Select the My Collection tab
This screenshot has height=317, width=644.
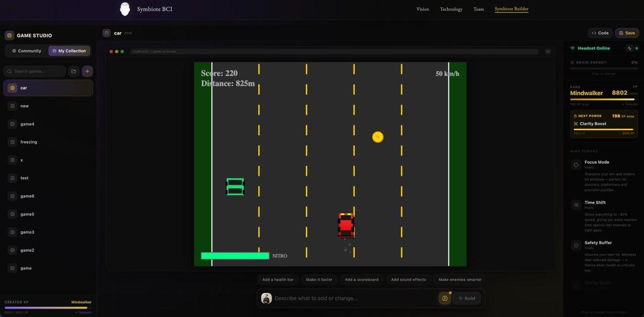click(69, 51)
